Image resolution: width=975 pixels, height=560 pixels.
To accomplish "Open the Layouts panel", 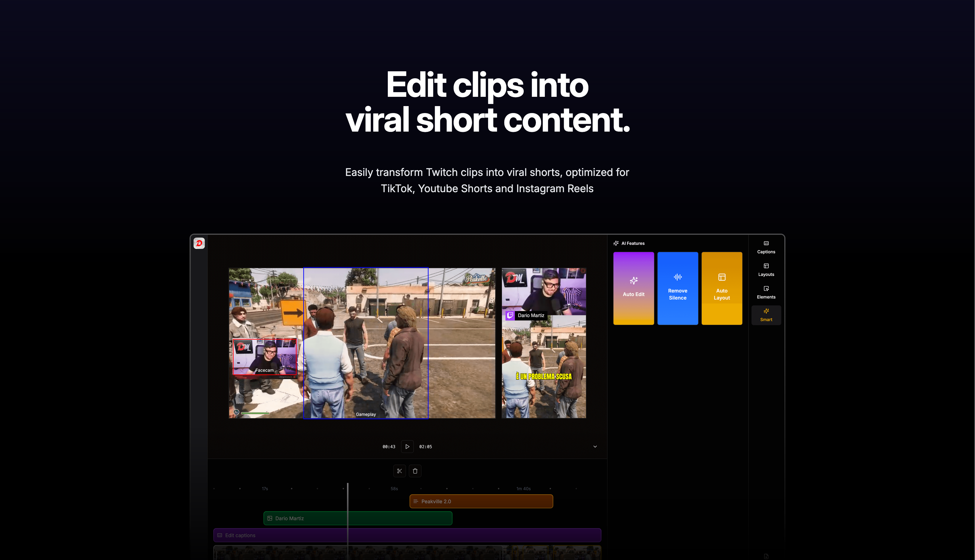I will point(766,270).
